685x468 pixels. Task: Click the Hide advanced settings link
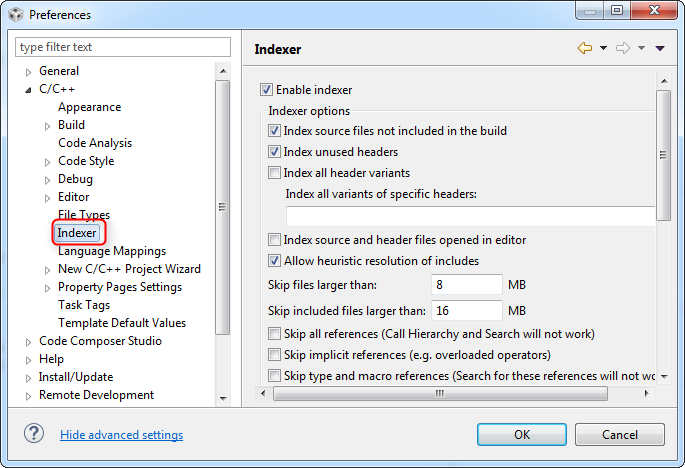pyautogui.click(x=121, y=435)
